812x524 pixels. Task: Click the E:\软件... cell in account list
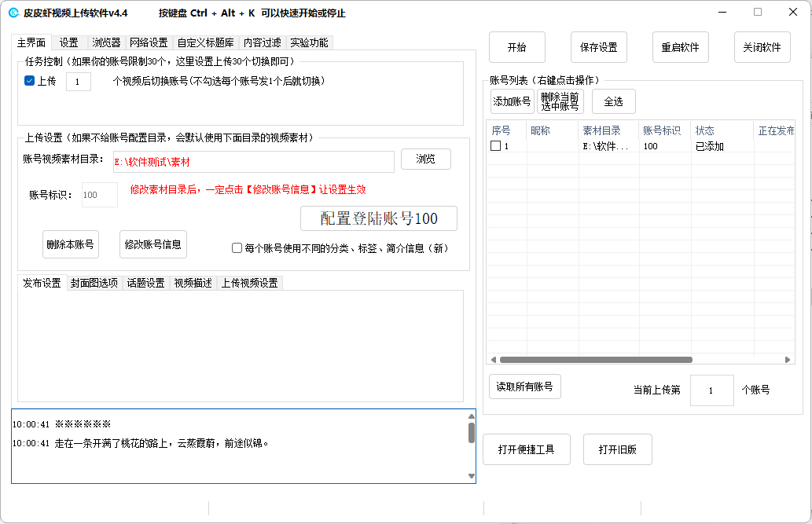(x=609, y=147)
